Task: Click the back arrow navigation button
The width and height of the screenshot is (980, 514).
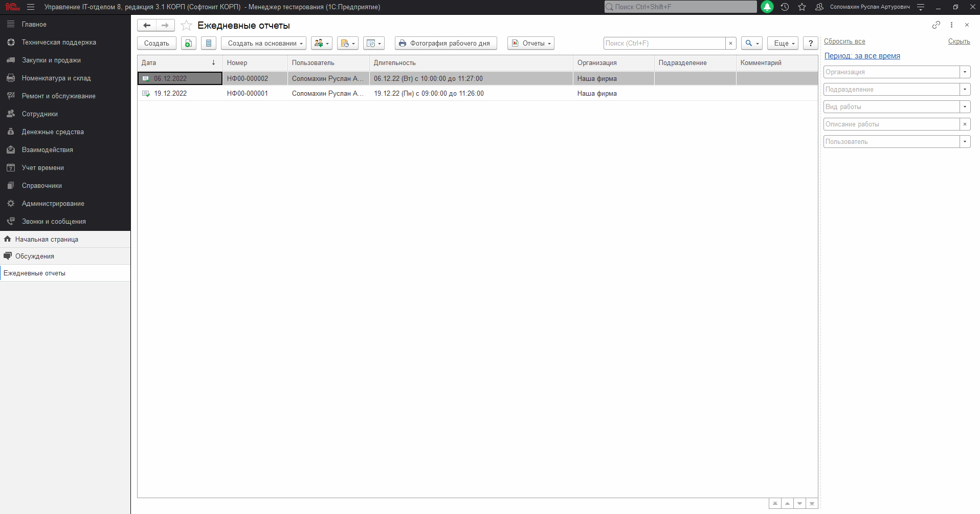Action: [147, 26]
